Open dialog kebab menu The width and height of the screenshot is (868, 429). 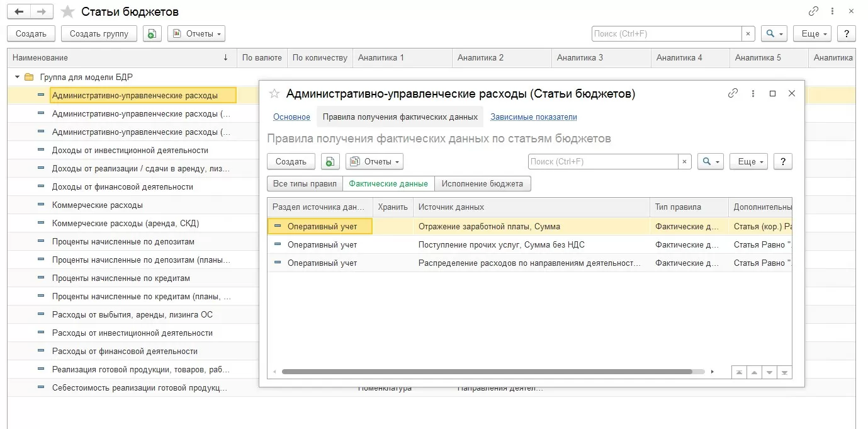(x=753, y=93)
